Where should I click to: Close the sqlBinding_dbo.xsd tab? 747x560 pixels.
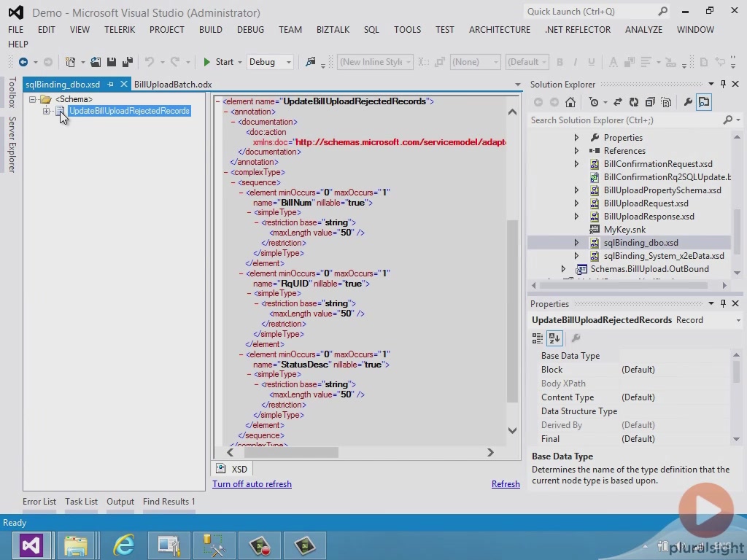pos(124,85)
